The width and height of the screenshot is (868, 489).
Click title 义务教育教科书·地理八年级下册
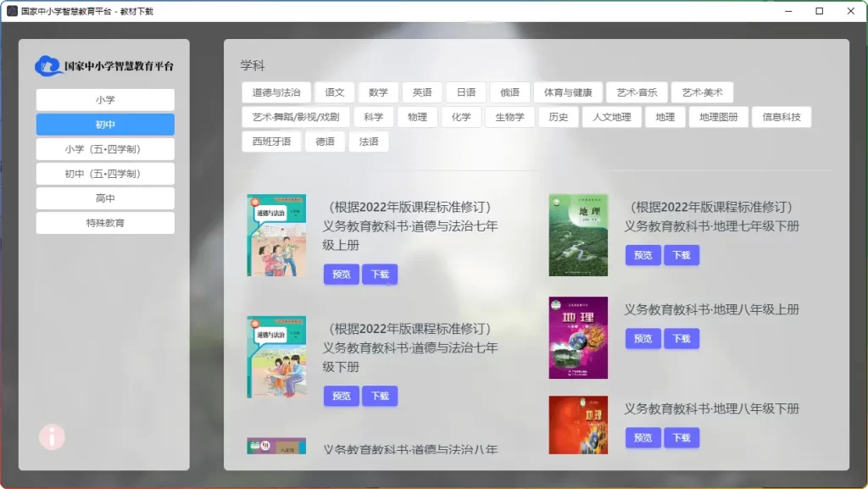[712, 408]
